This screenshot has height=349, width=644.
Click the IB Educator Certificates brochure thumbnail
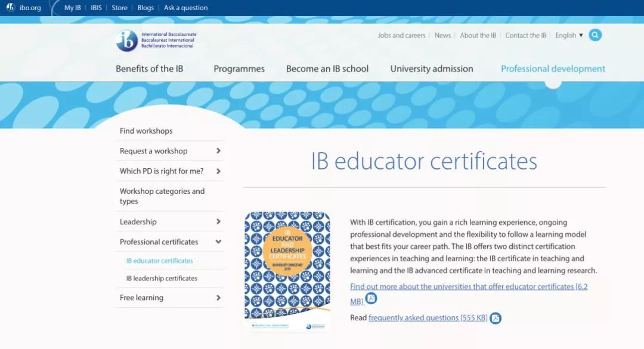(287, 271)
